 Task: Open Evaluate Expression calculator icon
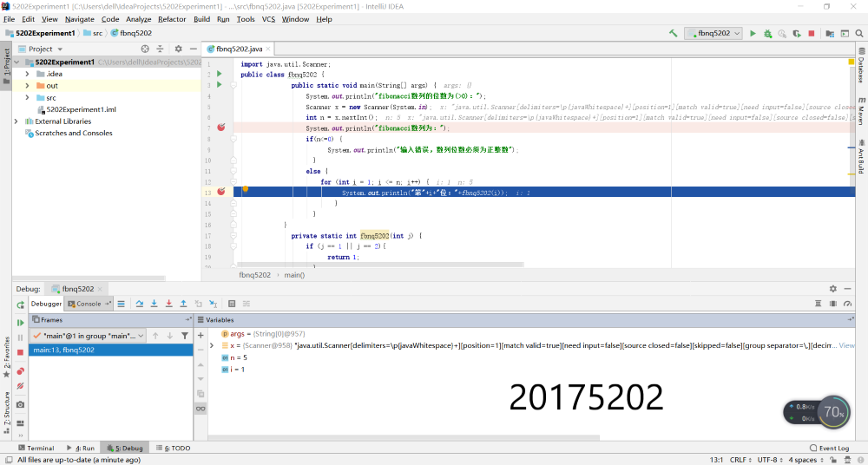coord(232,304)
